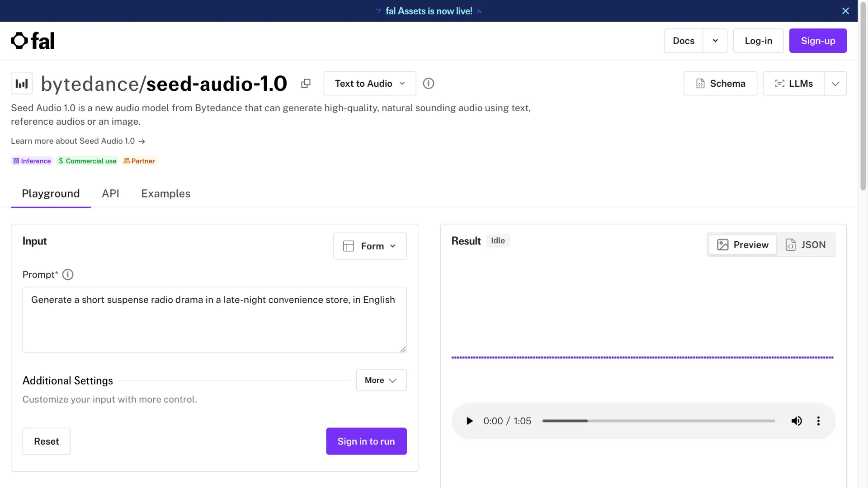This screenshot has height=488, width=868.
Task: Focus the Prompt text area
Action: click(x=214, y=320)
